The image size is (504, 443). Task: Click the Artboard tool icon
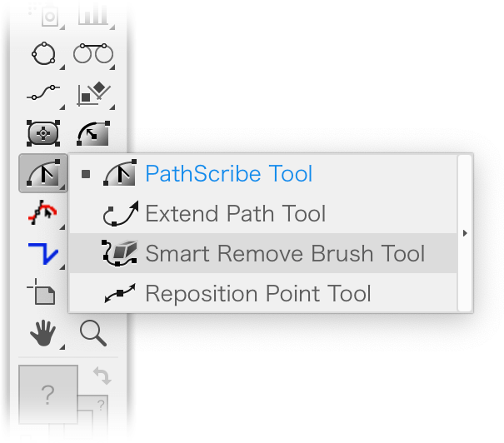41,291
